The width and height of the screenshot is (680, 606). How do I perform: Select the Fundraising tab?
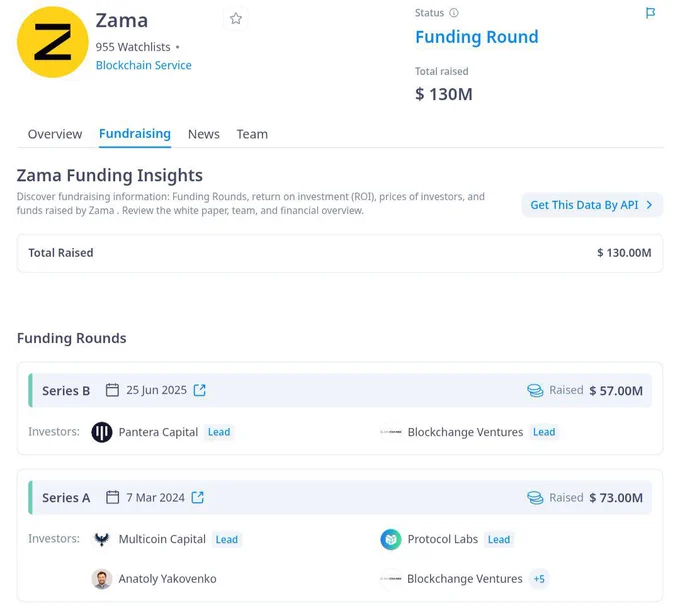tap(135, 134)
